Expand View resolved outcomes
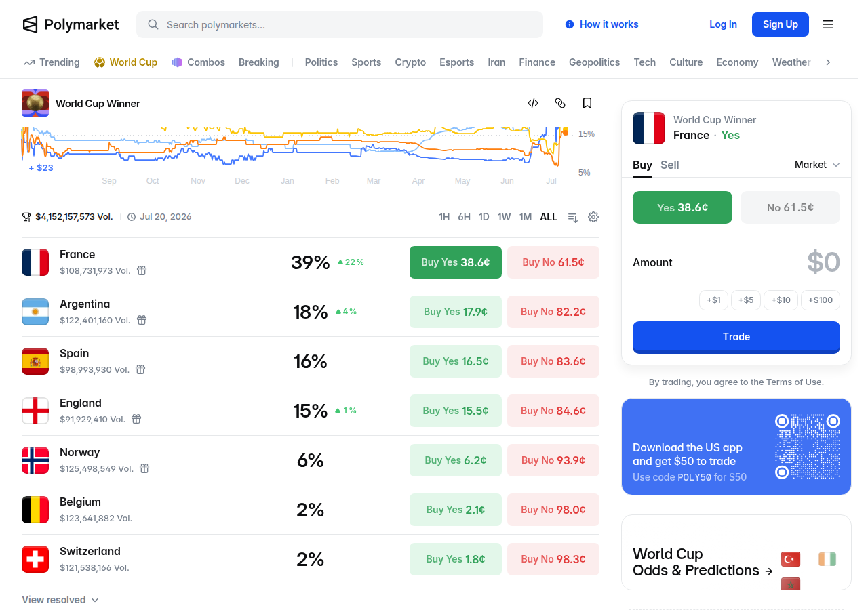868x610 pixels. (x=60, y=600)
